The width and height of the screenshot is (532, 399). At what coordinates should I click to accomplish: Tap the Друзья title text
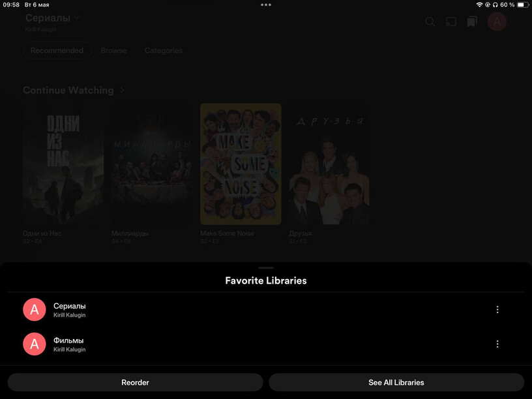301,233
